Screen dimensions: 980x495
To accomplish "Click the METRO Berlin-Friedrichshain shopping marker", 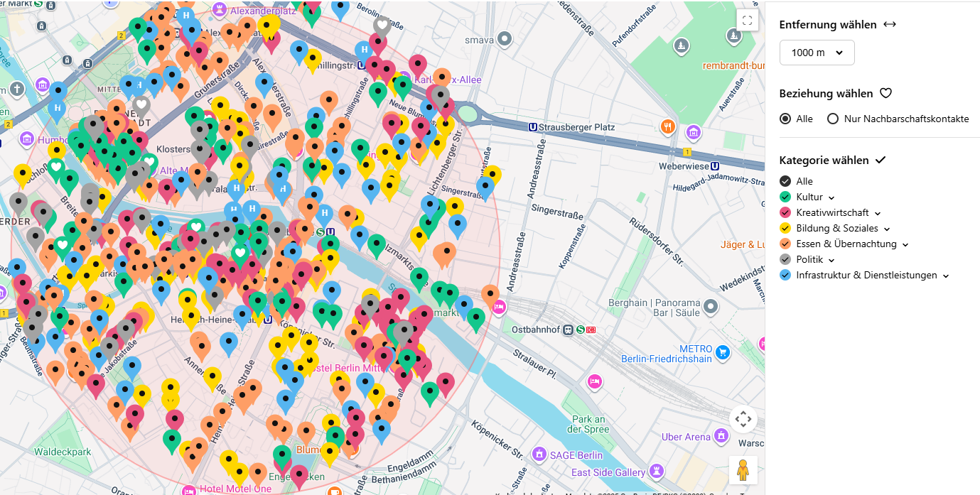I will pyautogui.click(x=723, y=351).
